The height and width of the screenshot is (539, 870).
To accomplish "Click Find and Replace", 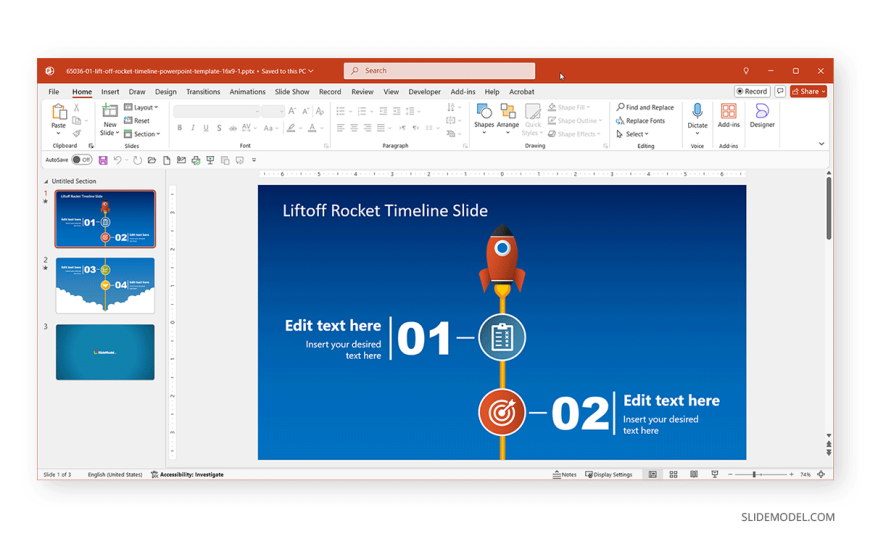I will coord(645,107).
